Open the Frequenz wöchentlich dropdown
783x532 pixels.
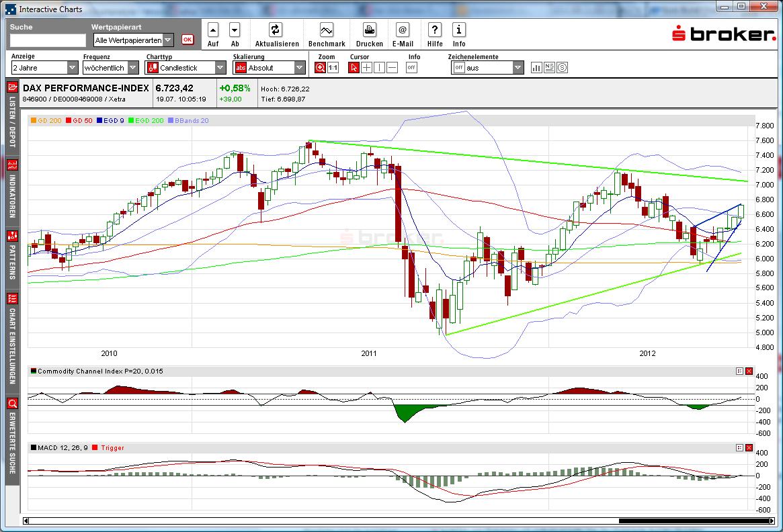[x=132, y=67]
